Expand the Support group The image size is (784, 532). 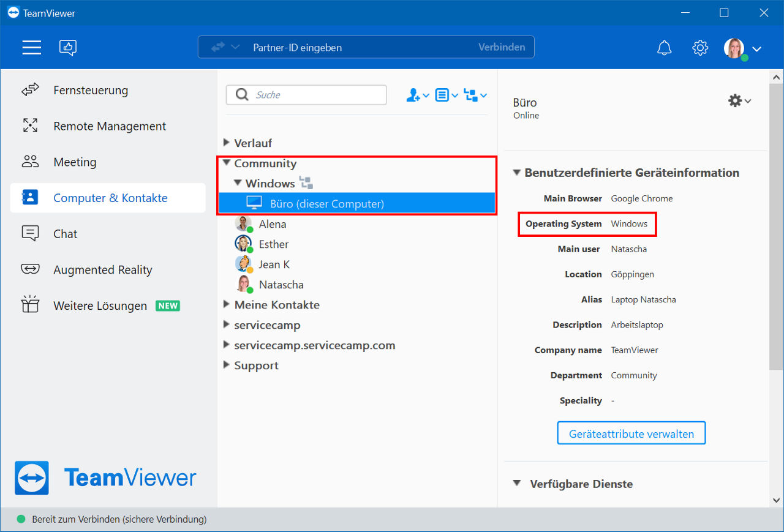[227, 365]
